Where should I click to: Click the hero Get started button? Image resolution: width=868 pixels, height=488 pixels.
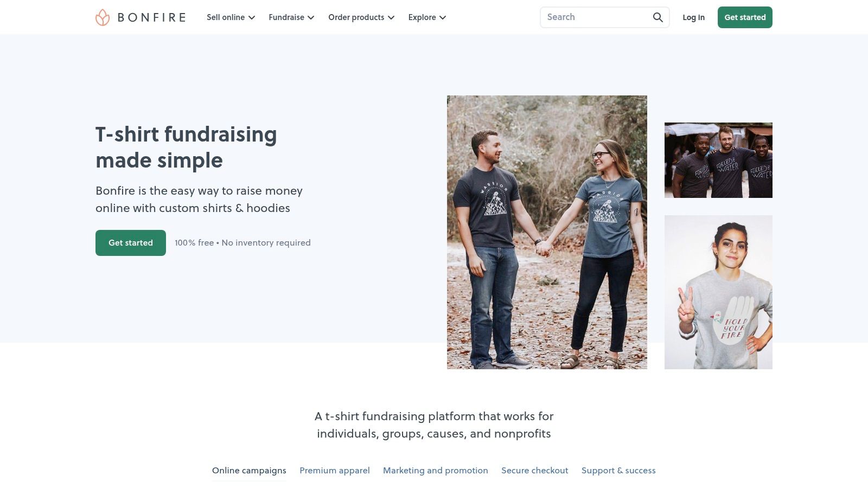[x=131, y=243]
